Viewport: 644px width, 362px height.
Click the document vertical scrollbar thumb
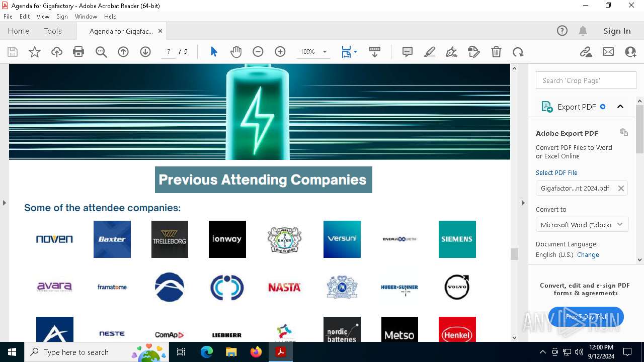click(x=514, y=254)
